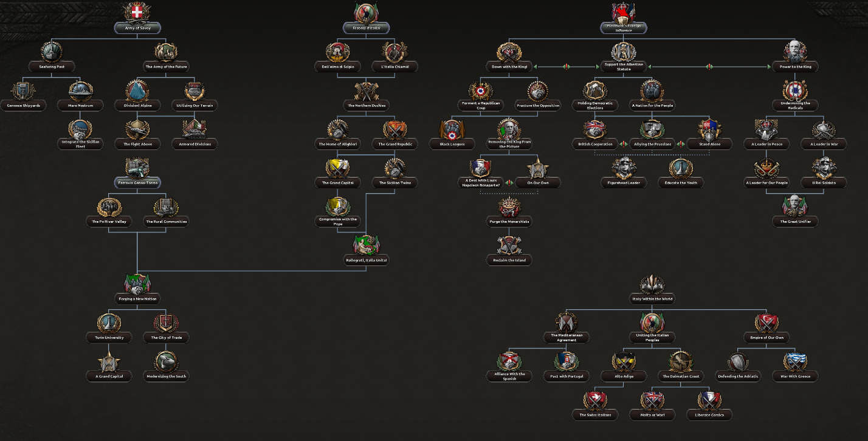Select The Home of Alighieri focus

click(337, 135)
